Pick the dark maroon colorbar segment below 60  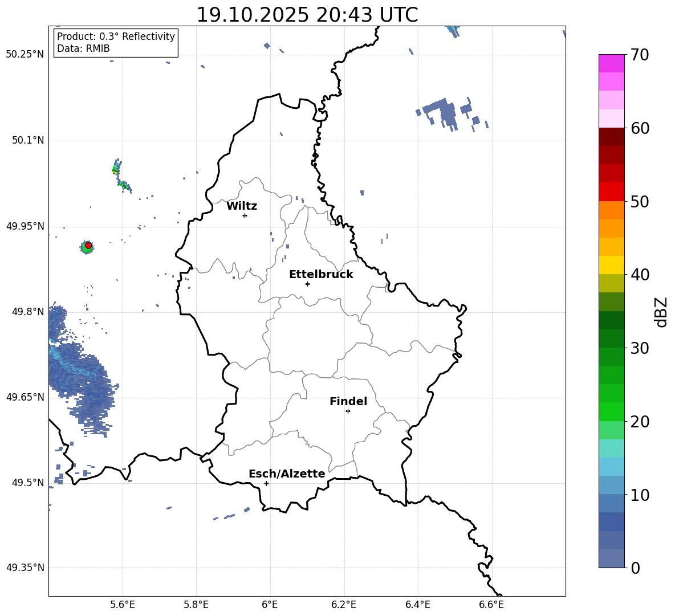point(612,137)
